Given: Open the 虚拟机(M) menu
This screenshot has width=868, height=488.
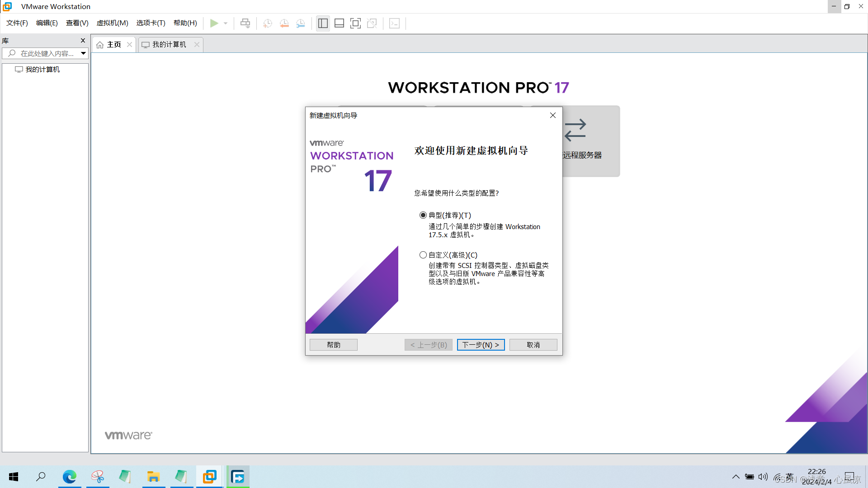Looking at the screenshot, I should coord(112,23).
